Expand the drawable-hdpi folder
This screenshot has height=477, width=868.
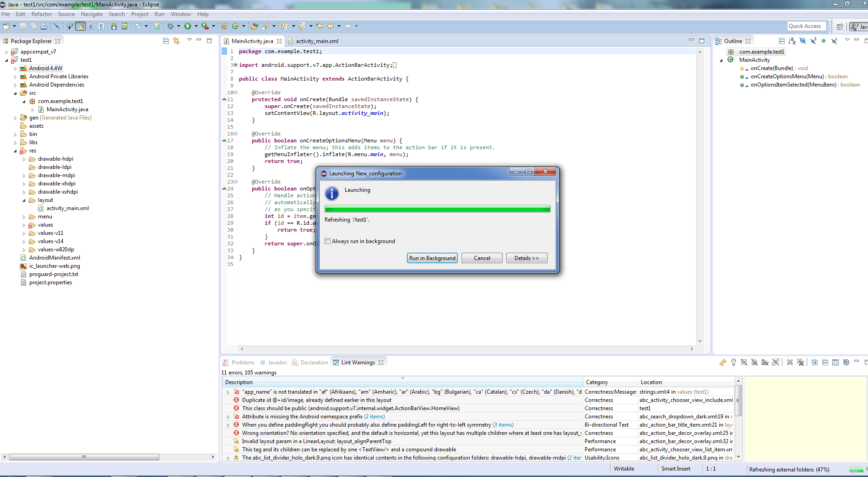coord(24,159)
